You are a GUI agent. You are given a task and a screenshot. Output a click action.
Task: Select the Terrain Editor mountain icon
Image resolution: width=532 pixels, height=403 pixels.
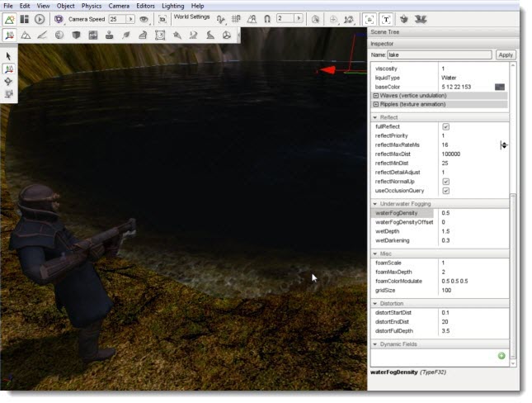click(x=26, y=35)
